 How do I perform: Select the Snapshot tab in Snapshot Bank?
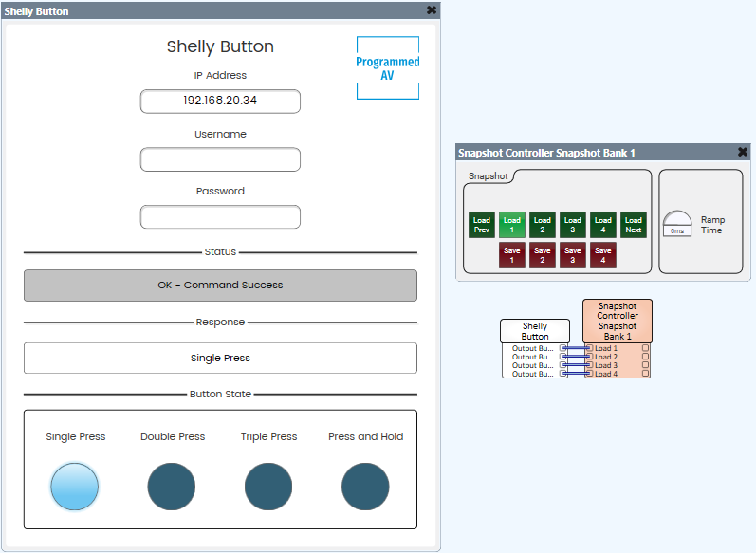[x=488, y=176]
